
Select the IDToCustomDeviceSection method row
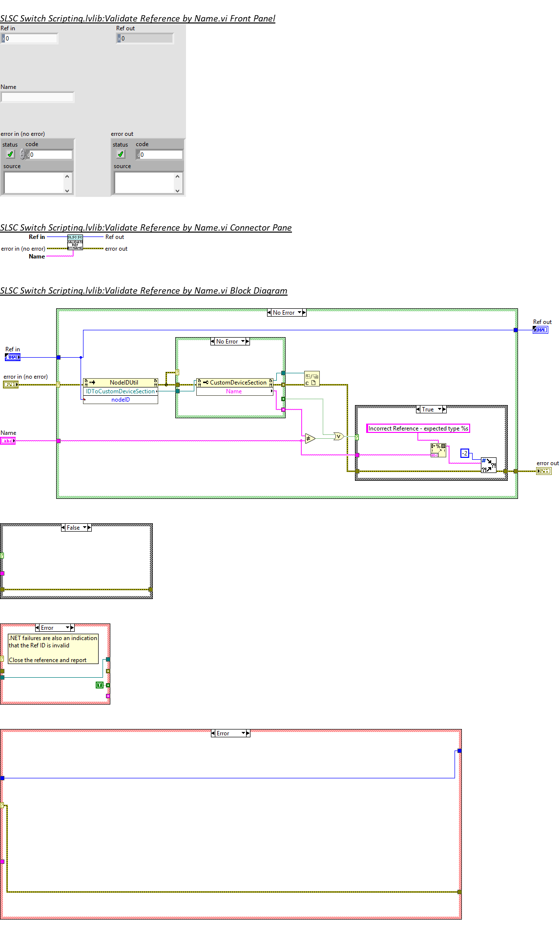pos(121,391)
